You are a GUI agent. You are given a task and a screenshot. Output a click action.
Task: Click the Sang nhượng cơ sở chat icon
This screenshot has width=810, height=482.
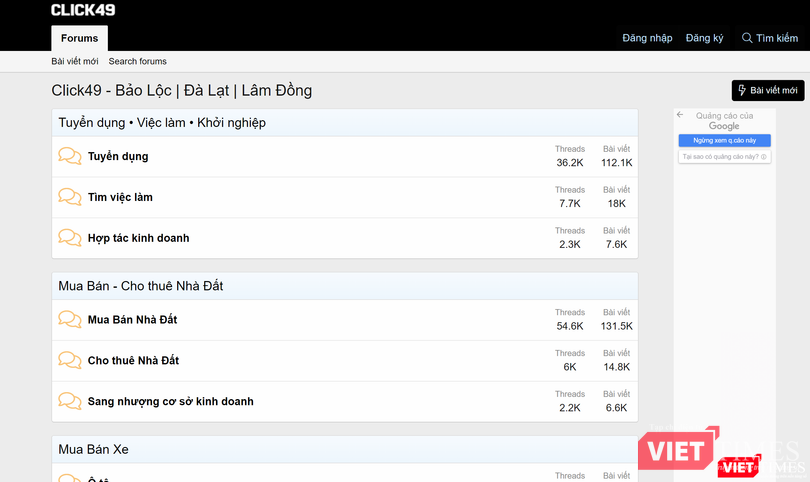pos(70,401)
